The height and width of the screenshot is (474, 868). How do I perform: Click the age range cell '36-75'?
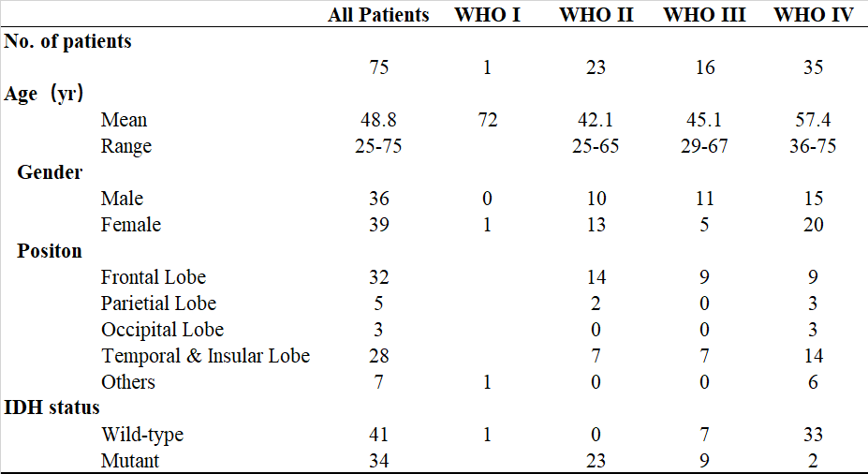813,146
